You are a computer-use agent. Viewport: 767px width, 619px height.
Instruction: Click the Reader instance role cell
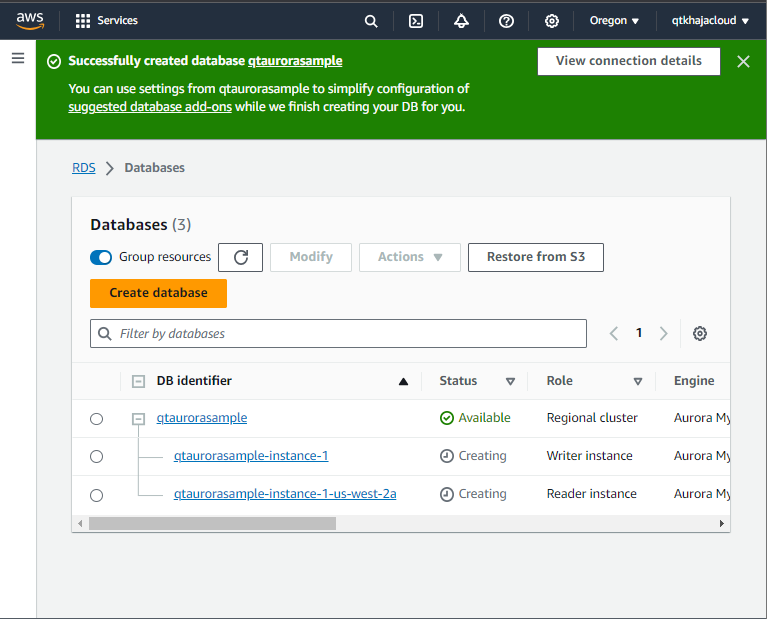point(591,494)
